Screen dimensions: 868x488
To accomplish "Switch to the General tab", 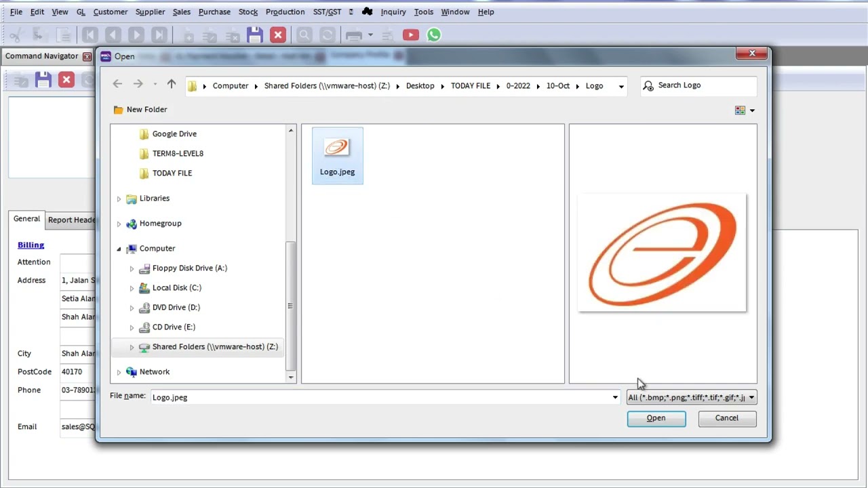I will pos(26,219).
